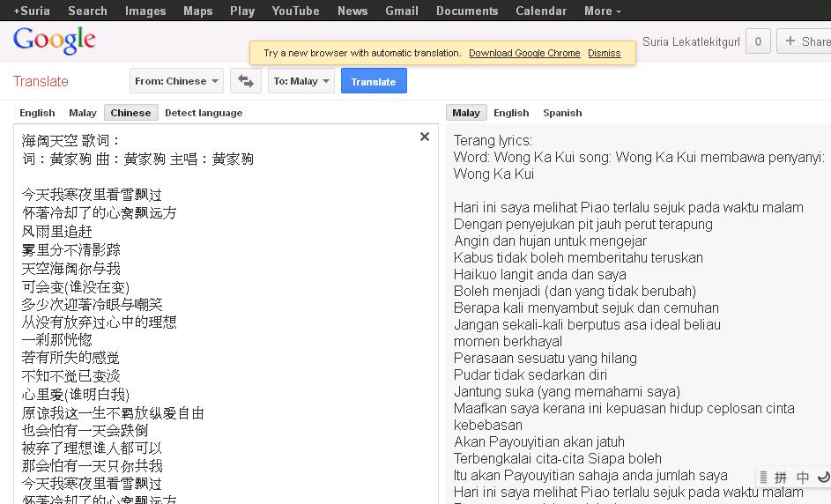Click inside the Chinese source text box
Viewport: 831px width, 504px height.
[226, 314]
